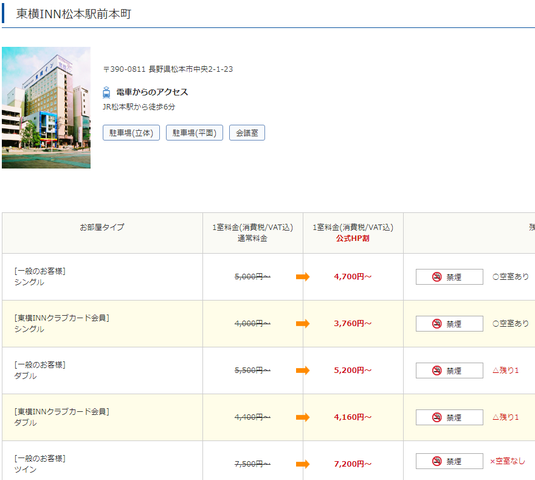Viewport: 535px width, 480px height.
Task: Click ×空室なし in twin row
Action: (x=508, y=461)
